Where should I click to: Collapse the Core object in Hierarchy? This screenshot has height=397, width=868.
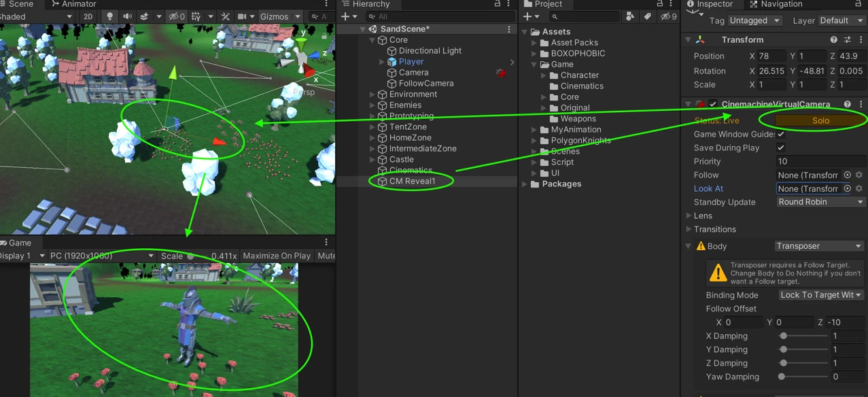point(372,40)
